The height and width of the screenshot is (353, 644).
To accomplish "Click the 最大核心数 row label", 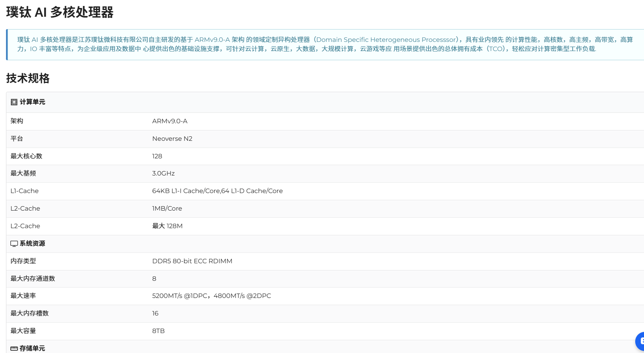I will click(x=26, y=156).
